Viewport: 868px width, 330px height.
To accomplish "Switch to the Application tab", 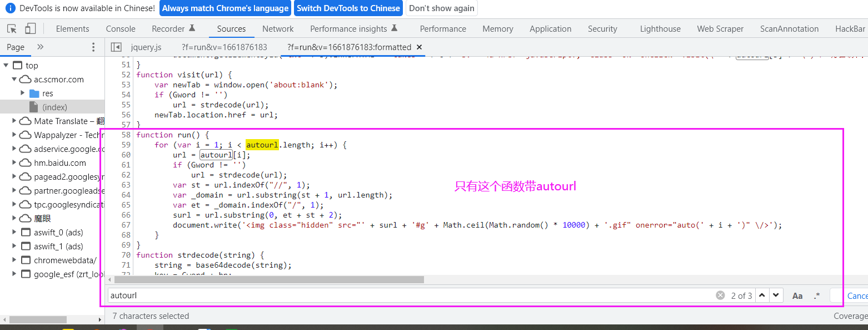I will 550,29.
